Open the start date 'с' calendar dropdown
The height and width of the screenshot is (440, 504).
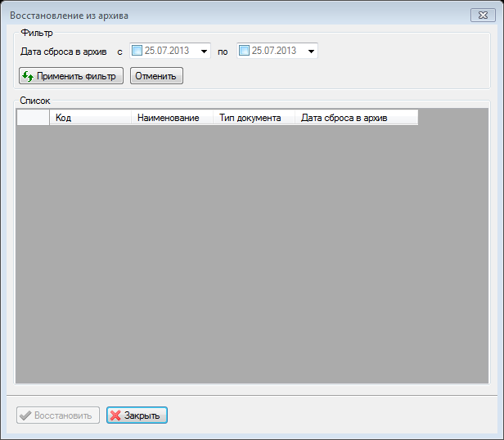pos(204,51)
